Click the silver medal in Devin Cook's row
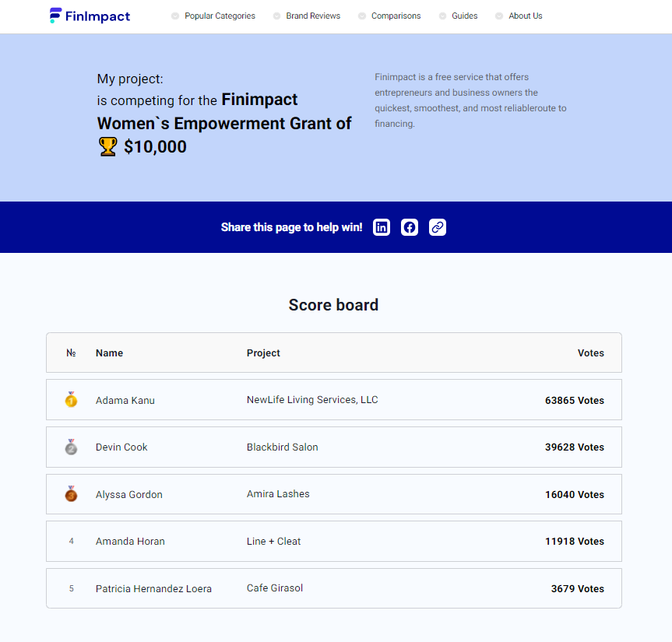This screenshot has width=672, height=642. click(x=71, y=447)
